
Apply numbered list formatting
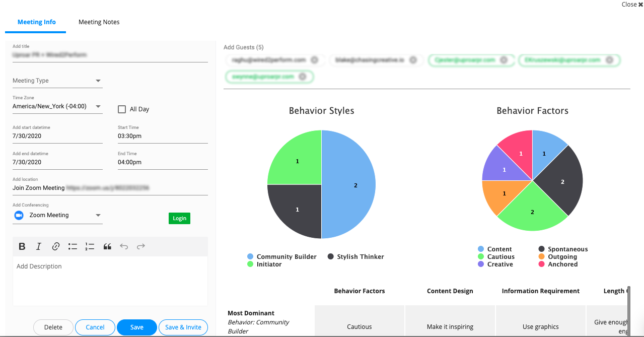pos(90,246)
